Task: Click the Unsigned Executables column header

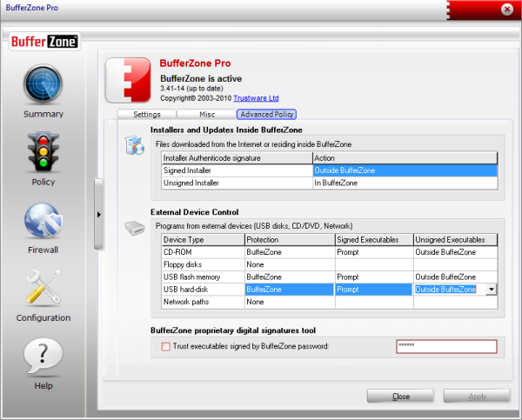Action: [x=455, y=240]
